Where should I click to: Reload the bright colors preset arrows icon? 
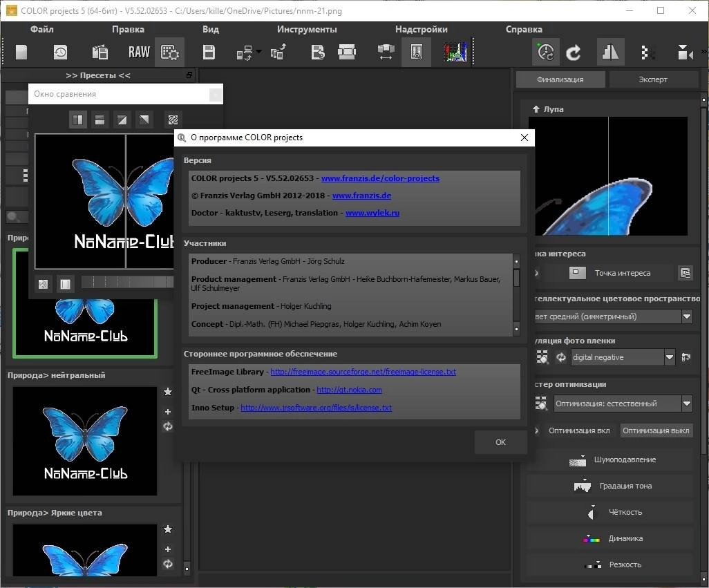tap(168, 564)
